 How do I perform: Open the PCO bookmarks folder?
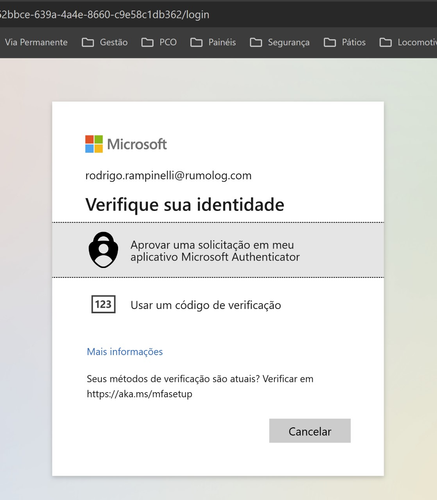(159, 42)
